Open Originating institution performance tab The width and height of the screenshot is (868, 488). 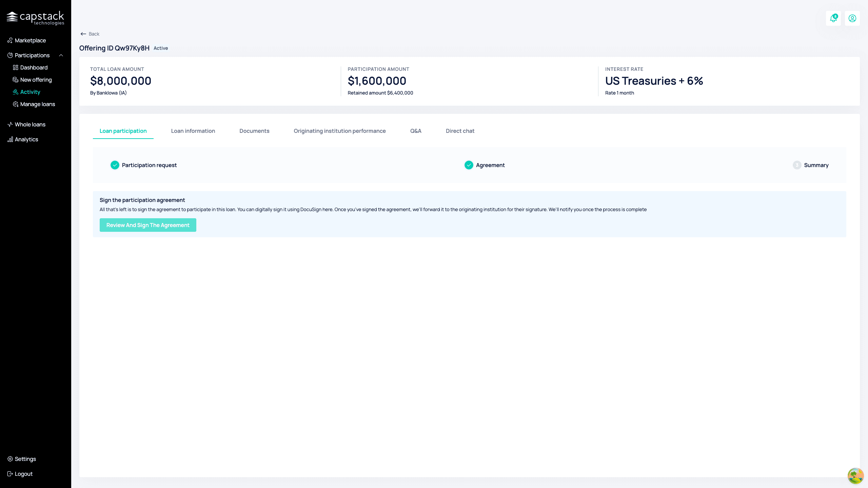(x=340, y=131)
